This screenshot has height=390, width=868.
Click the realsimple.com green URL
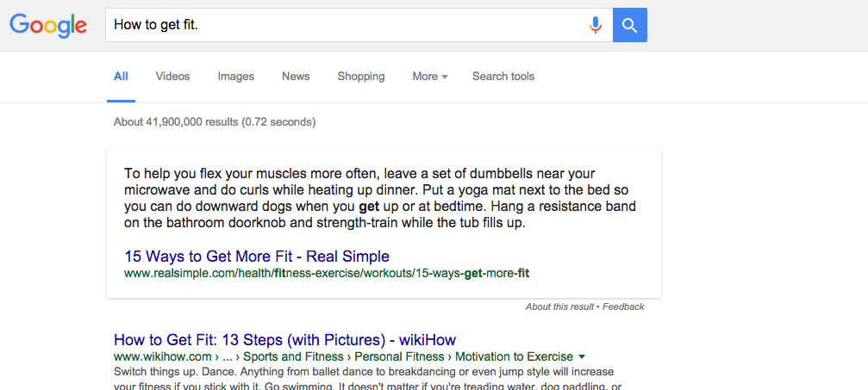[x=327, y=273]
